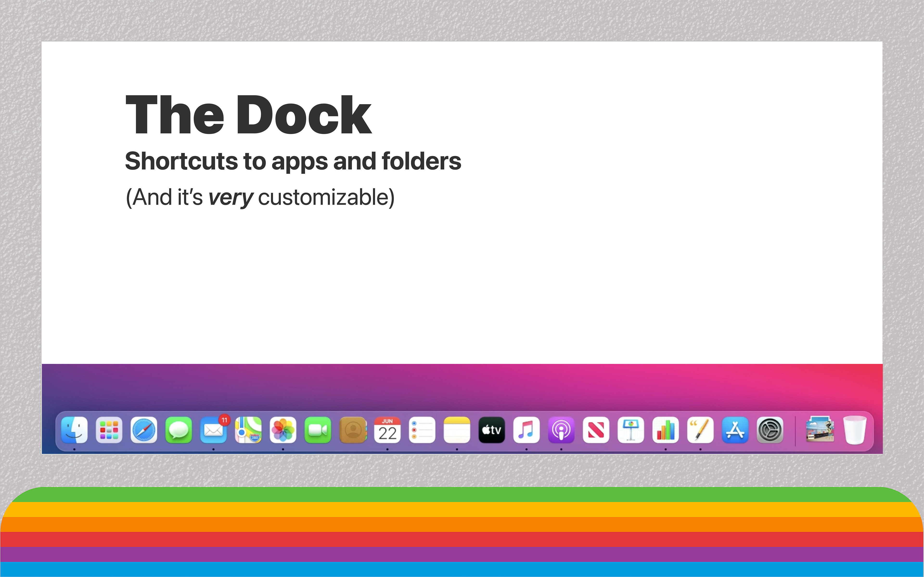
Task: Open the App Store icon
Action: tap(735, 430)
